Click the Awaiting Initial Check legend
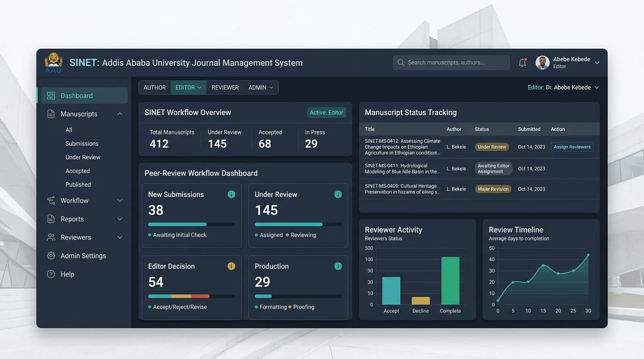 click(177, 235)
